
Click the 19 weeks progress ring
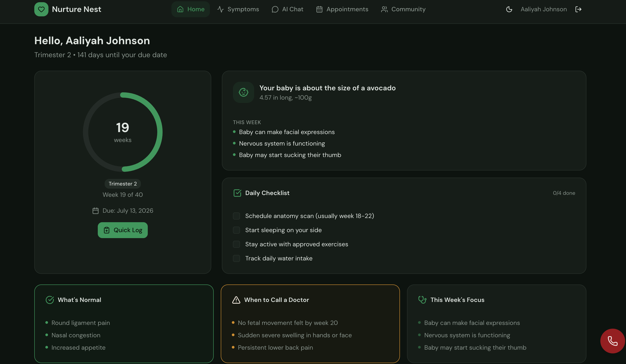(x=123, y=132)
